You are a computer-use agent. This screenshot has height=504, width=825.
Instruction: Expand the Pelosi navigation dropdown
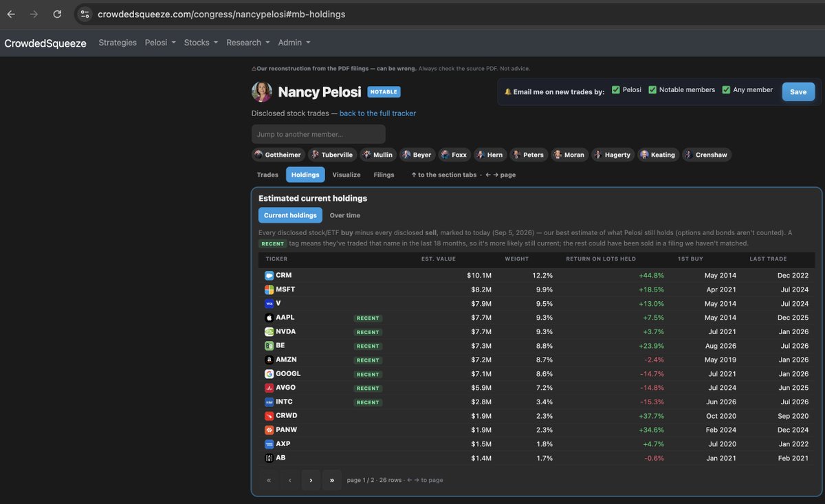[160, 43]
